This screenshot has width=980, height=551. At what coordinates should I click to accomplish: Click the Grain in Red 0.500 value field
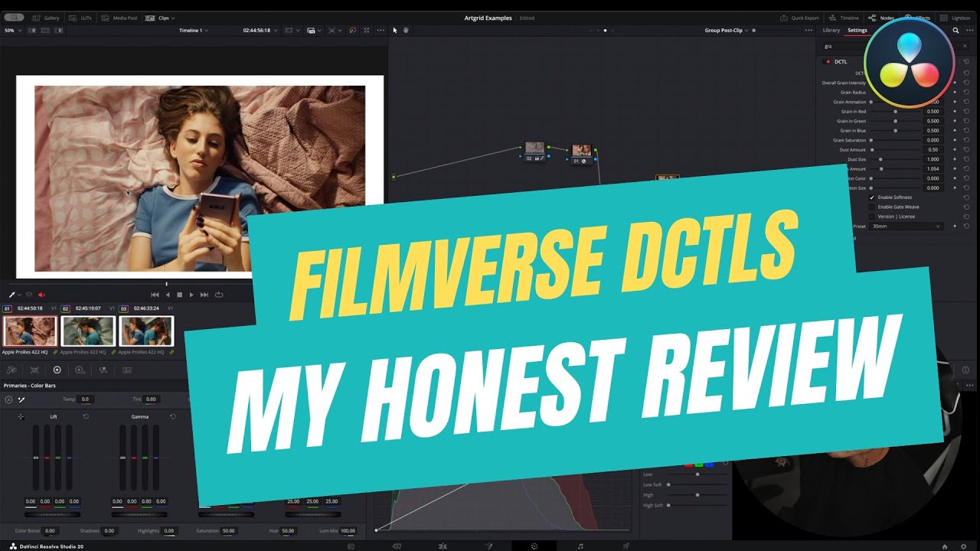coord(933,112)
